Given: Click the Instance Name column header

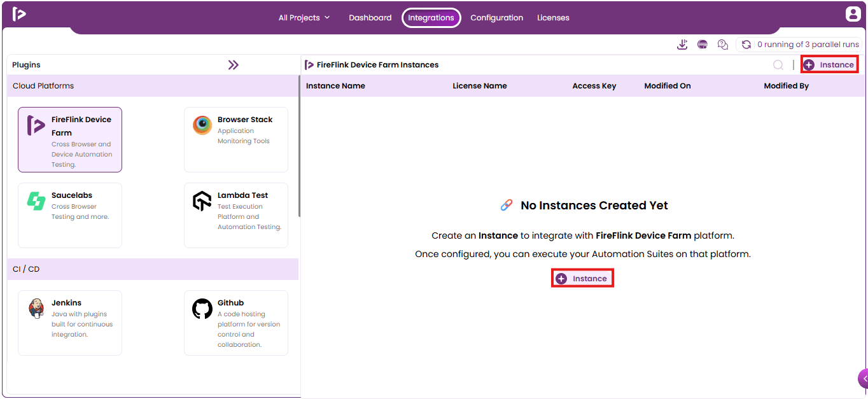Looking at the screenshot, I should (335, 86).
